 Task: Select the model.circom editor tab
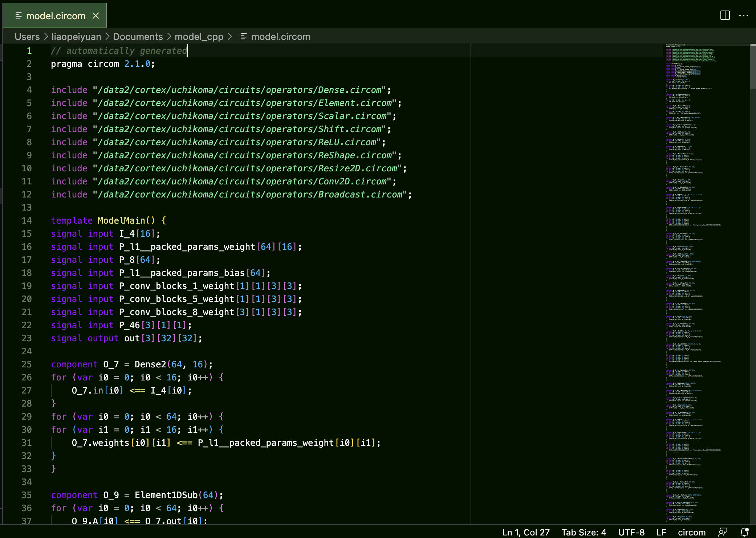click(x=56, y=16)
